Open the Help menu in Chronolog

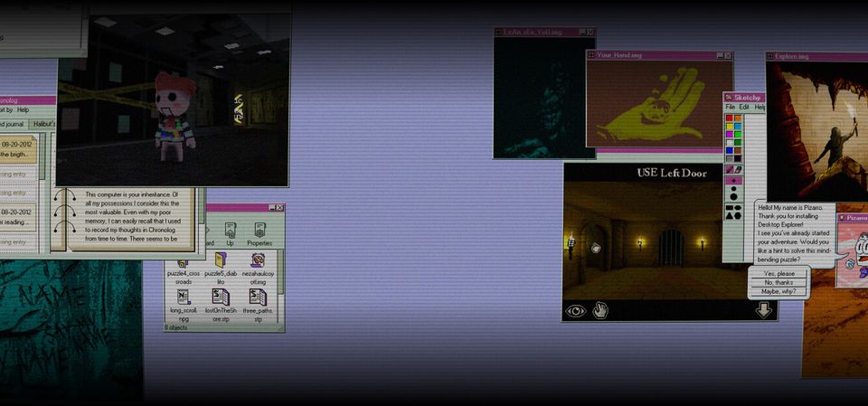[x=23, y=109]
